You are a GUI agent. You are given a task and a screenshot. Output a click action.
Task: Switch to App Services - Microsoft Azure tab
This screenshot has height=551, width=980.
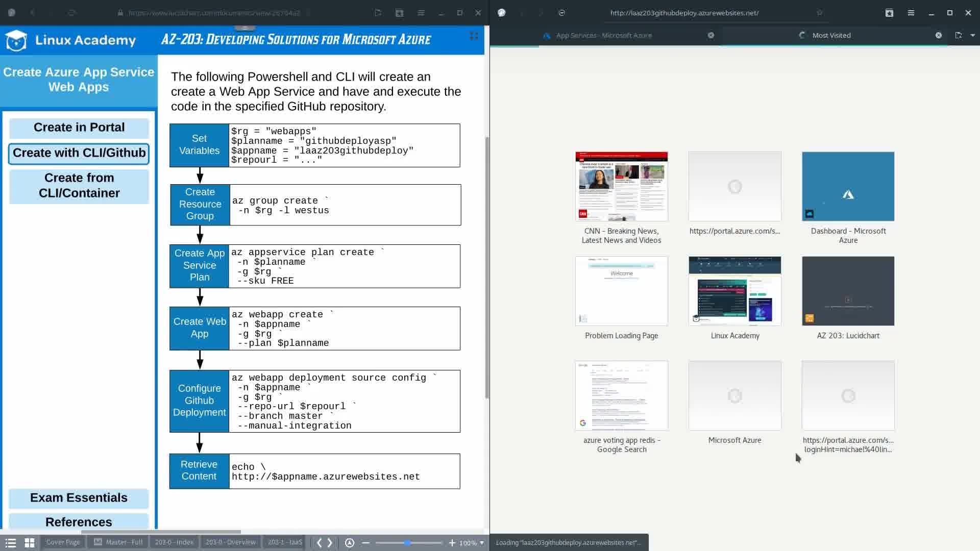(604, 35)
